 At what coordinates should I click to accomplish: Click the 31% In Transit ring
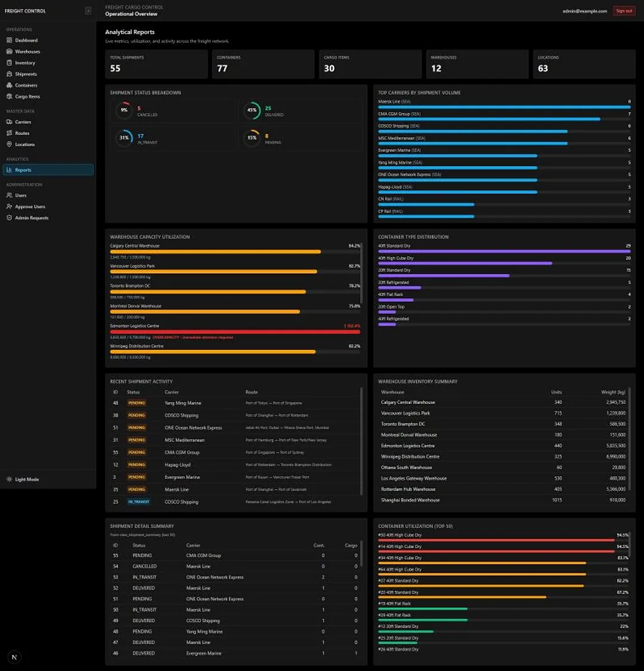point(123,138)
